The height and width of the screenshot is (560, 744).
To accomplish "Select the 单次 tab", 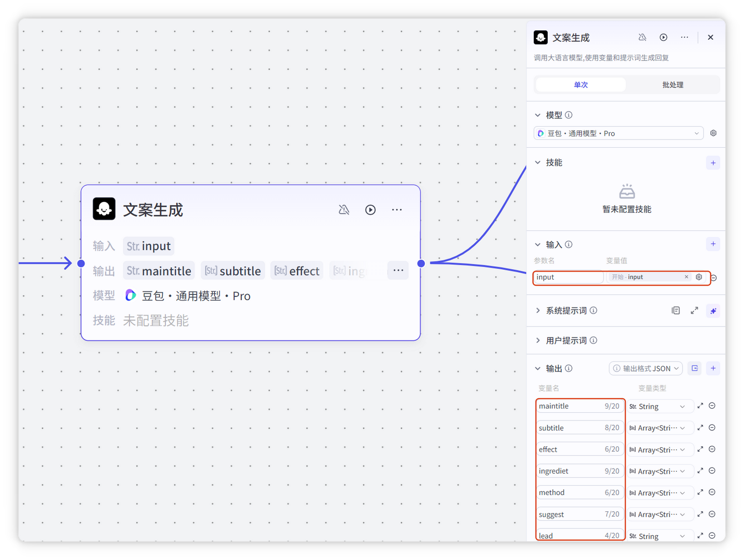I will click(581, 85).
